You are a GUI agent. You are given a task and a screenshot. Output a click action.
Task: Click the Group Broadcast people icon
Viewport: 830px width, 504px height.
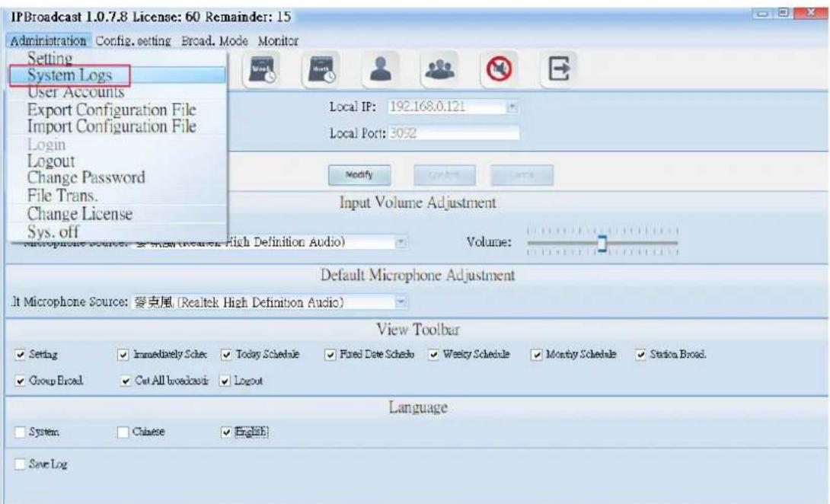(x=440, y=69)
